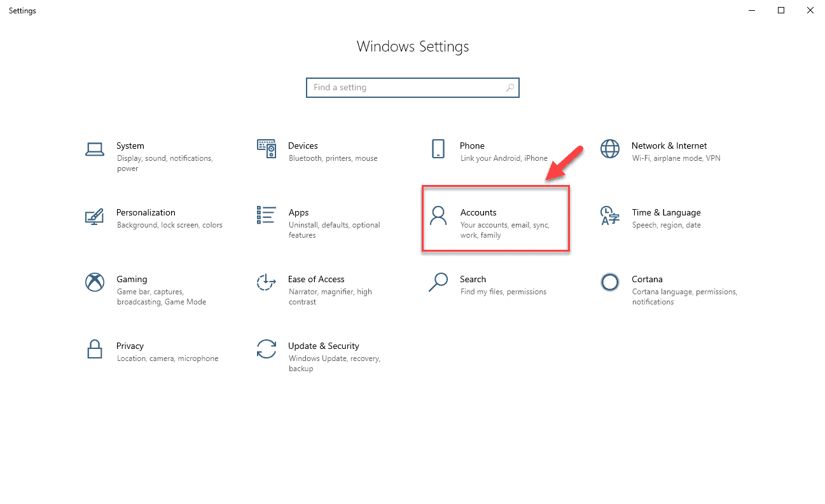The width and height of the screenshot is (825, 504).
Task: Open Devices keyboard and speaker icon
Action: [267, 149]
